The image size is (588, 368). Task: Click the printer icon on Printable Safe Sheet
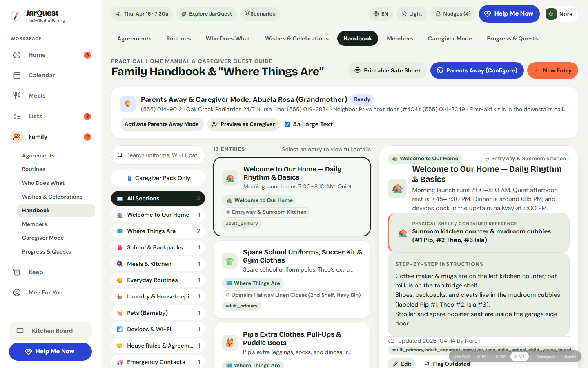[x=357, y=70]
